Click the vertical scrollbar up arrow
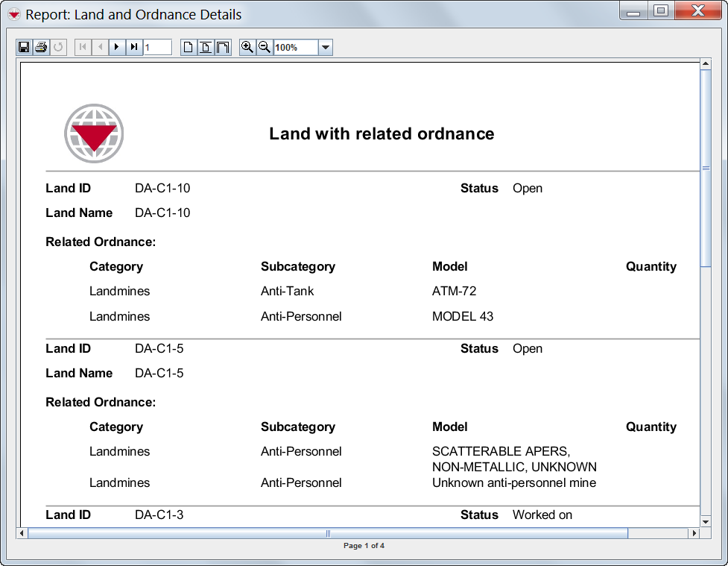The image size is (728, 566). point(706,64)
